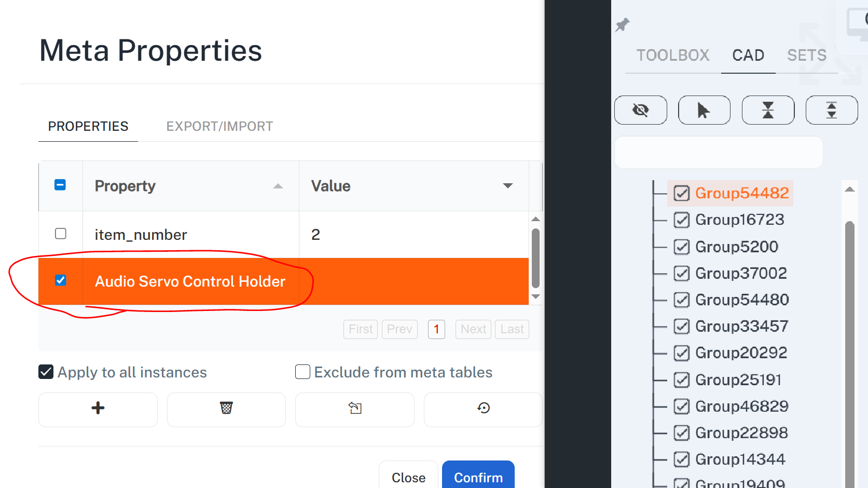
Task: Click the pin panel icon
Action: 622,24
